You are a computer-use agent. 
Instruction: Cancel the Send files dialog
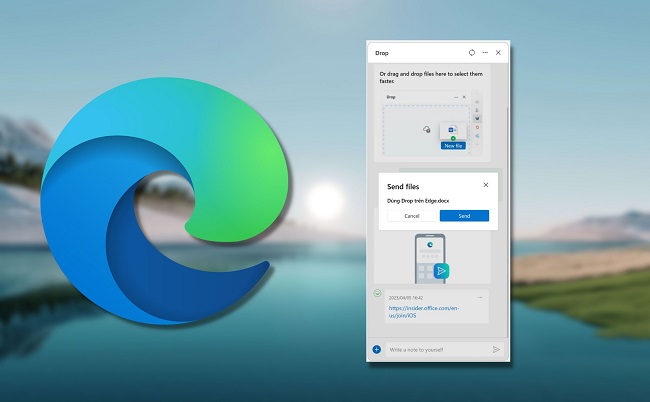[411, 216]
